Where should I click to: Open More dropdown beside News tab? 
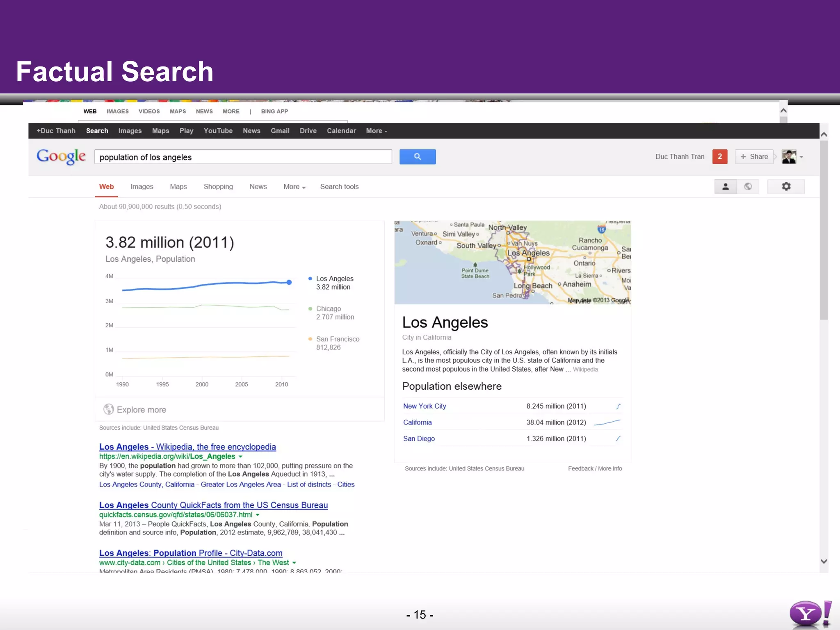(294, 187)
